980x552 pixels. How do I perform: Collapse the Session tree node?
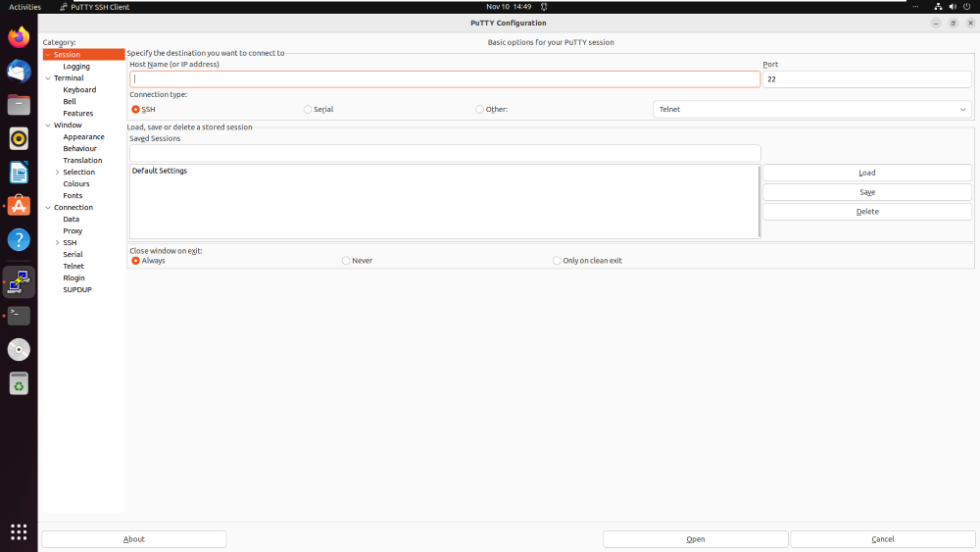[48, 55]
